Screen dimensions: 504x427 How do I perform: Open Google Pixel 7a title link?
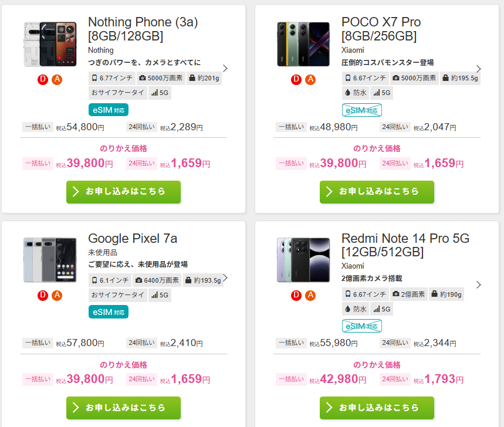coord(133,238)
